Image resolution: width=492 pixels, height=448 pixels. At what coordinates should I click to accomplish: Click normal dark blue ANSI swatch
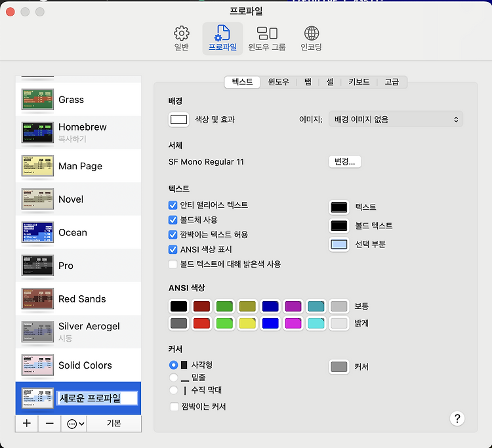[270, 306]
